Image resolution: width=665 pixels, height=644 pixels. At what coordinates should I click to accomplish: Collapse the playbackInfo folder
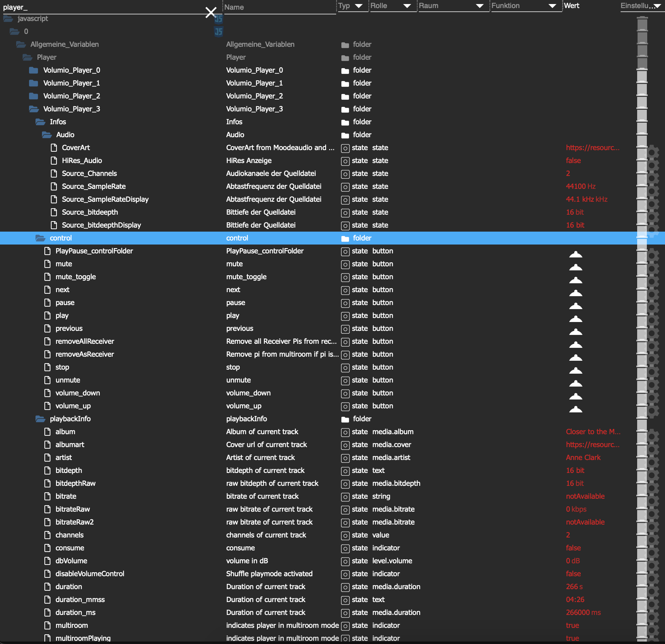(40, 419)
